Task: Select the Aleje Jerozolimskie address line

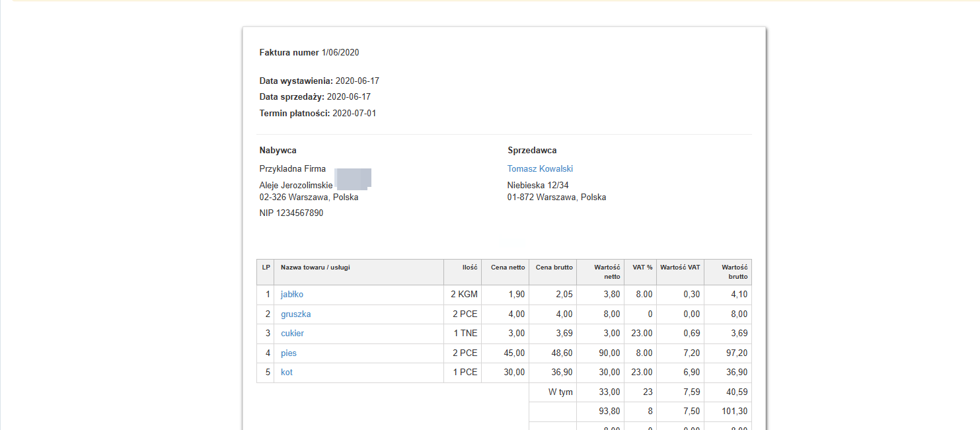Action: (296, 186)
